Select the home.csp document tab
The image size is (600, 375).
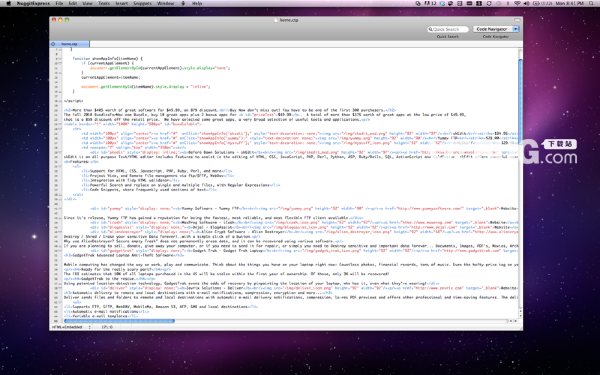point(70,44)
